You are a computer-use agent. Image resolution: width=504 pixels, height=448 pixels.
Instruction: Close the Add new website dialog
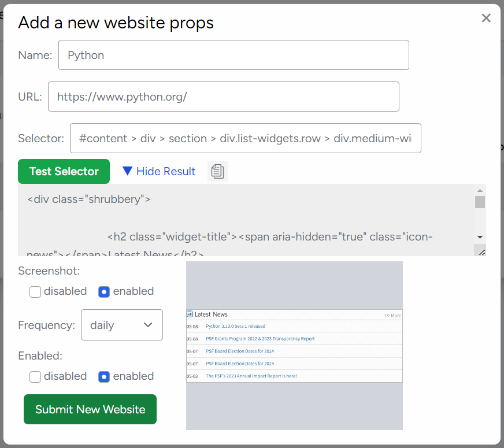(486, 18)
